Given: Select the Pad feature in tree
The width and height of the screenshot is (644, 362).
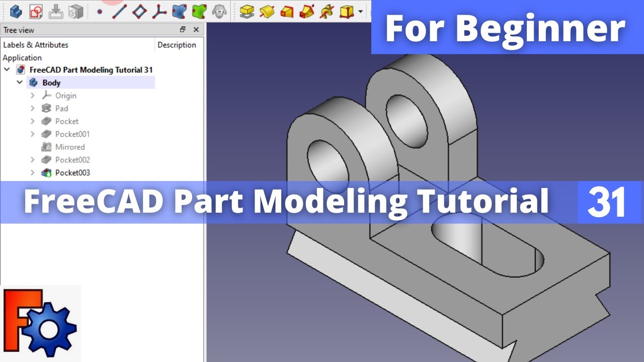Looking at the screenshot, I should pyautogui.click(x=61, y=108).
